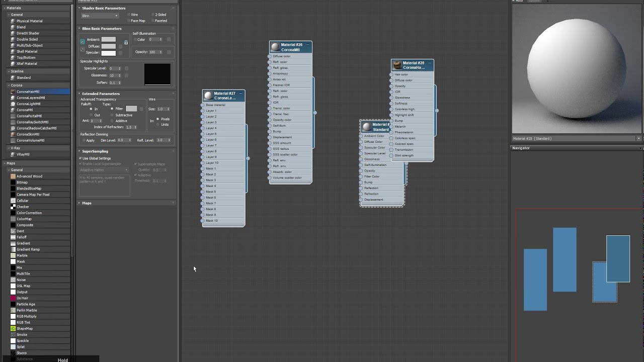Open the Blinn shader type dropdown
Image resolution: width=644 pixels, height=362 pixels.
[100, 16]
